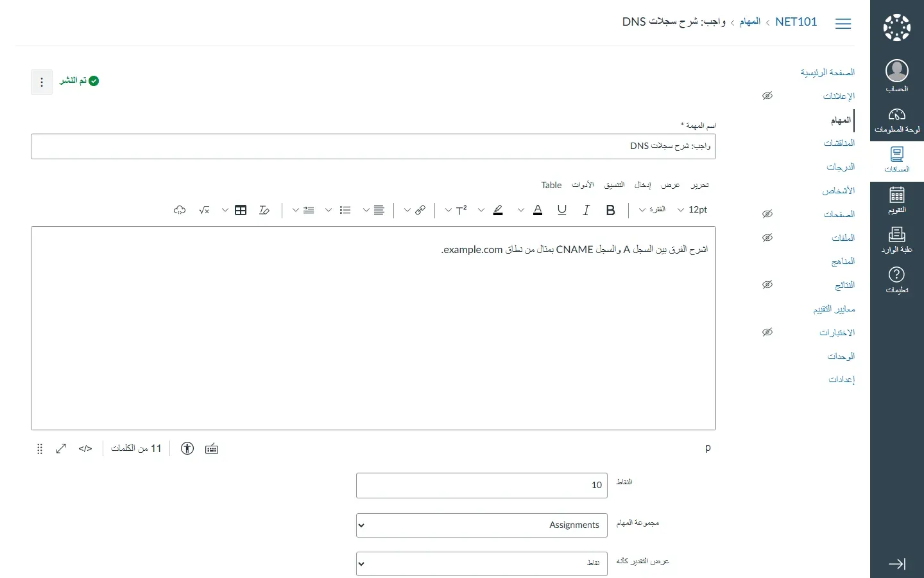Switch to HTML source view </> button
The height and width of the screenshot is (578, 924).
(85, 448)
